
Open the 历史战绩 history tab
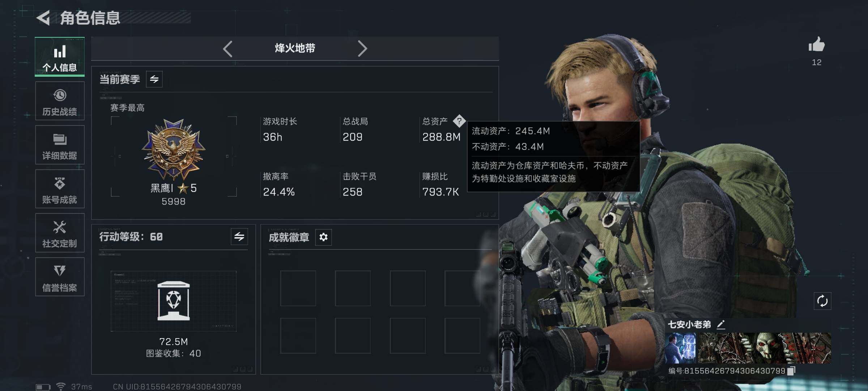(60, 101)
